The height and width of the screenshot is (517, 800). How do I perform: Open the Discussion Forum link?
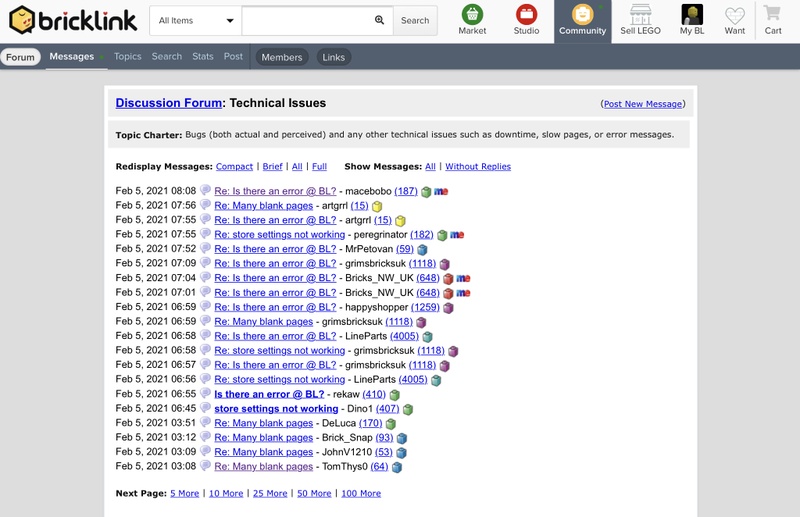(x=168, y=103)
